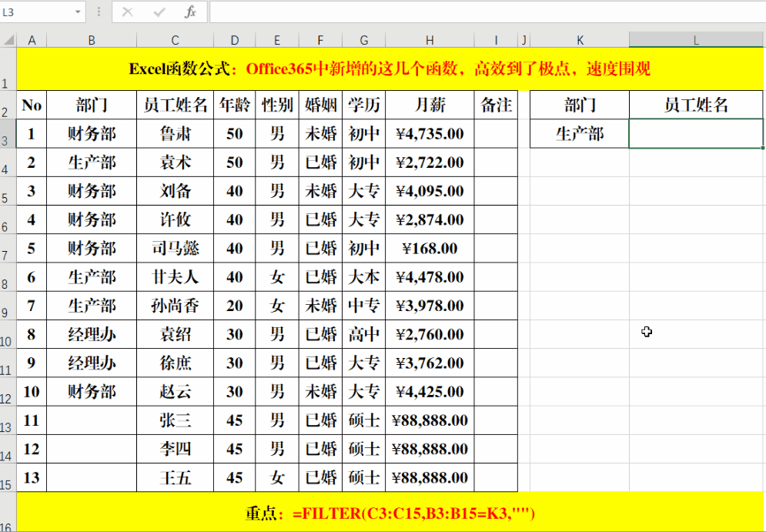Select the cell with name 袁术
This screenshot has width=766, height=532.
click(175, 162)
